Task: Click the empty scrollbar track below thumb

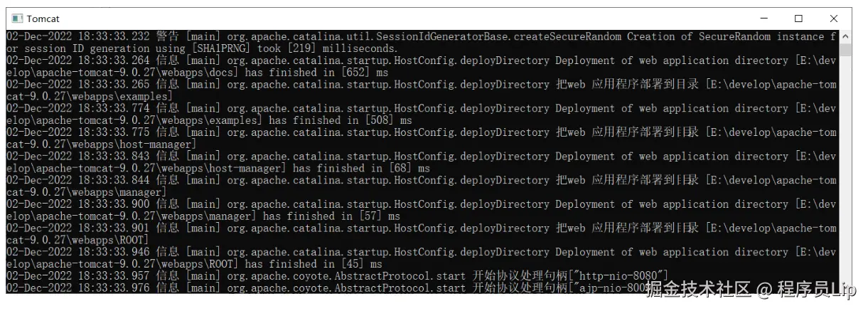Action: click(x=845, y=178)
